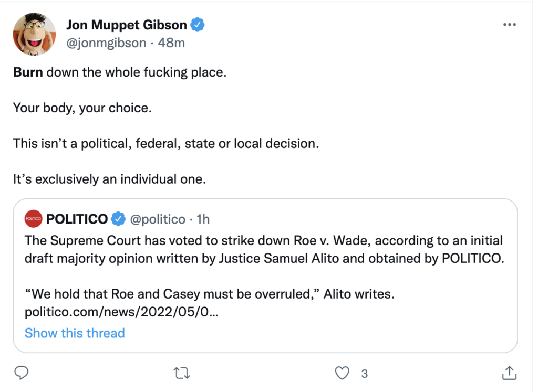
Task: Click the share tweet icon
Action: (x=509, y=373)
